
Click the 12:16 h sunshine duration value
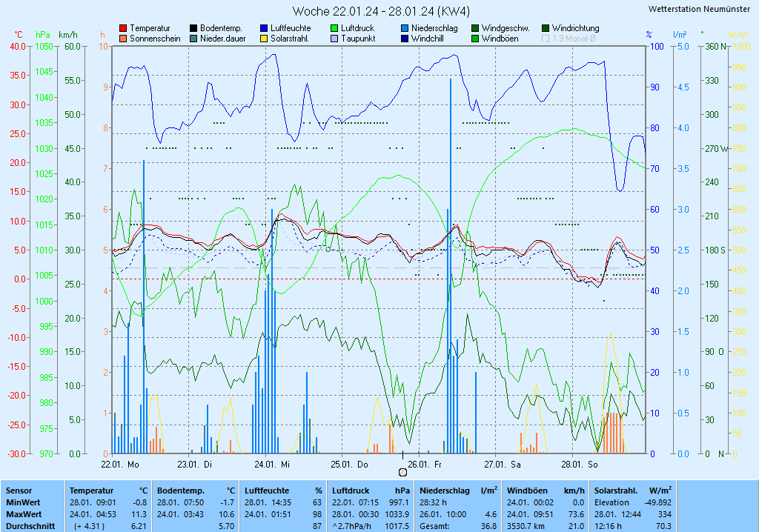point(608,526)
